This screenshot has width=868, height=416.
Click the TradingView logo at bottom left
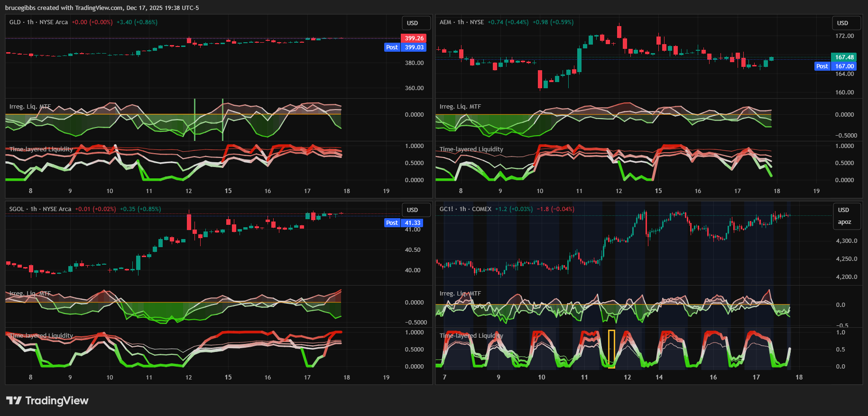(47, 401)
